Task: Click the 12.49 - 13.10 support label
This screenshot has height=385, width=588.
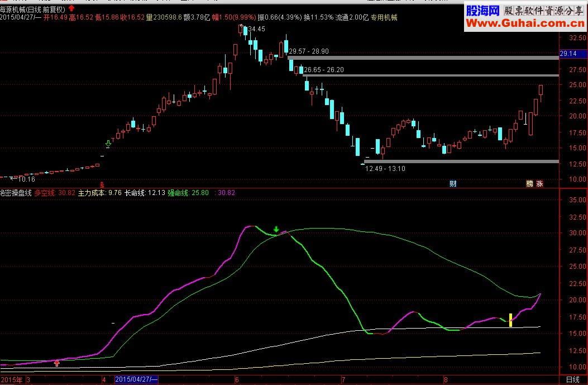Action: point(385,169)
